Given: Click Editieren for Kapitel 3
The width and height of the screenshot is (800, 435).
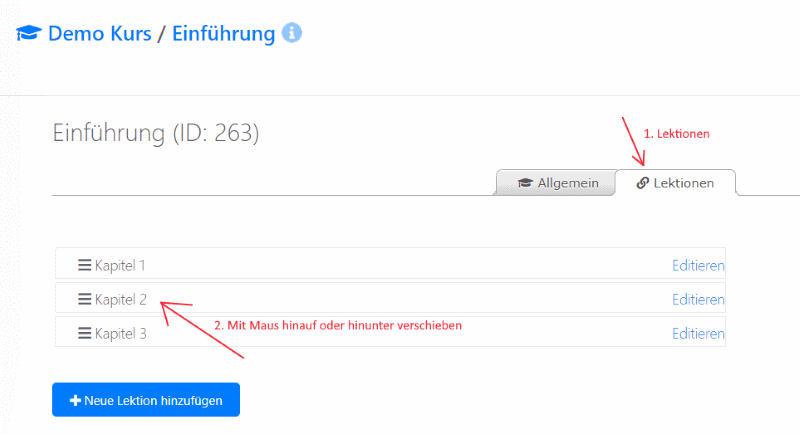Looking at the screenshot, I should [x=697, y=333].
